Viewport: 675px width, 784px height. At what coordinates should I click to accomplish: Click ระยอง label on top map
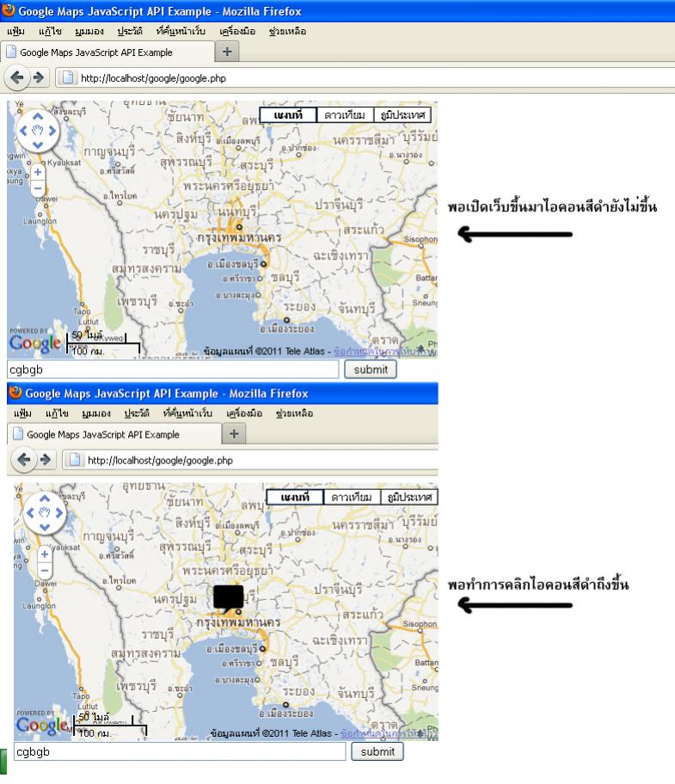pos(299,306)
